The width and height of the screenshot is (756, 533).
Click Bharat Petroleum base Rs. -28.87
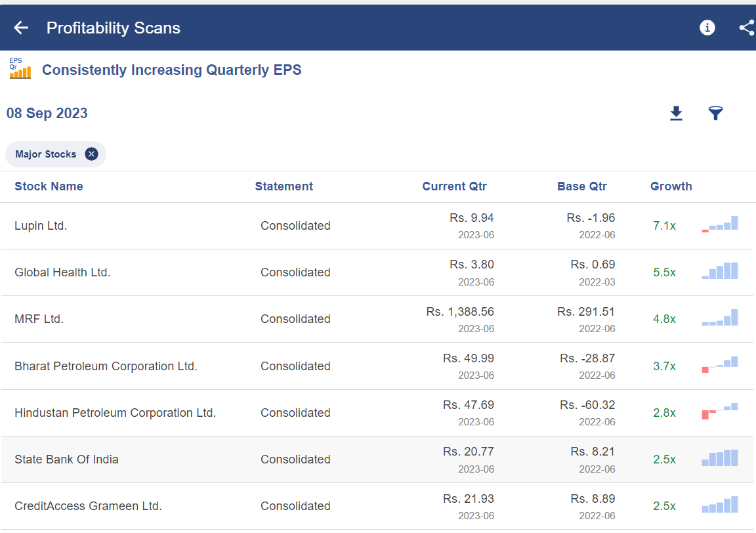point(587,359)
